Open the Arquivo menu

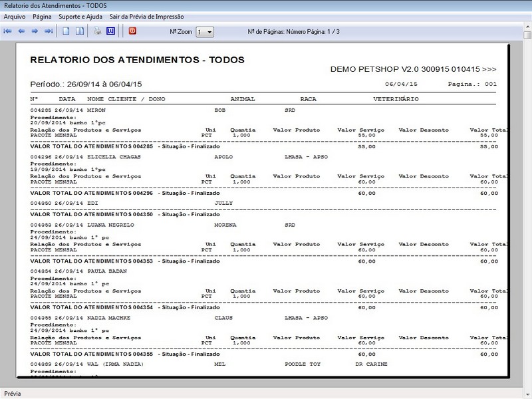pyautogui.click(x=15, y=17)
